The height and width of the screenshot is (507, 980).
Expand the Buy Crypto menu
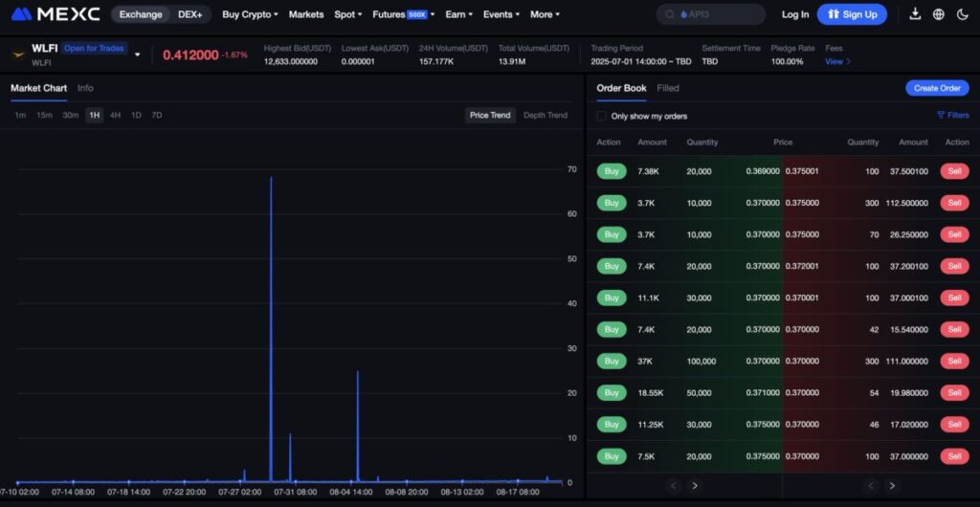[x=250, y=14]
